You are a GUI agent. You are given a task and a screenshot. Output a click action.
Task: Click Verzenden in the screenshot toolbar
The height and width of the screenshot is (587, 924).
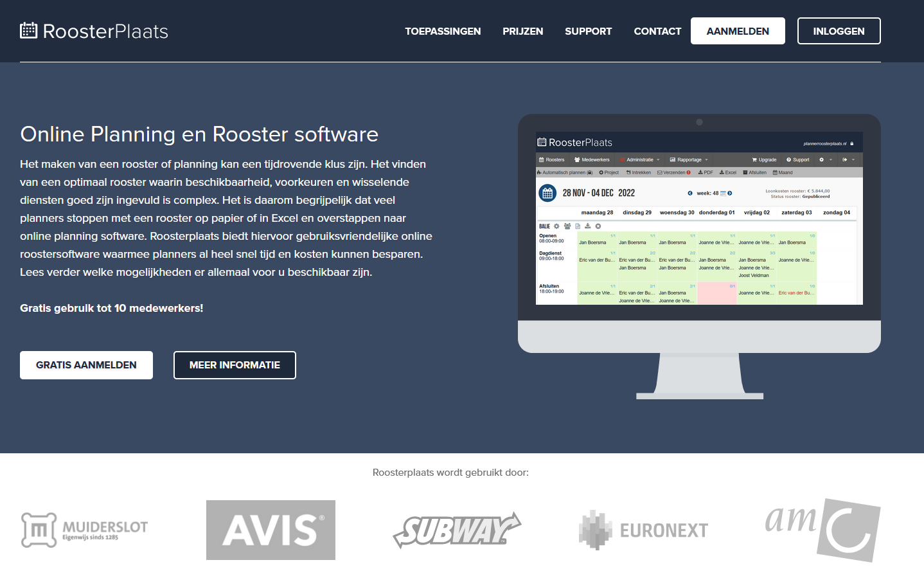tap(674, 172)
